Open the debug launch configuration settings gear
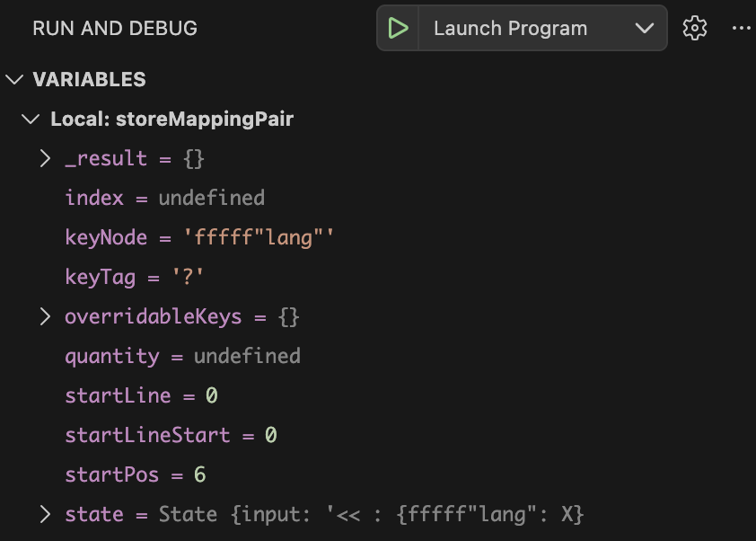This screenshot has width=756, height=541. click(x=694, y=28)
